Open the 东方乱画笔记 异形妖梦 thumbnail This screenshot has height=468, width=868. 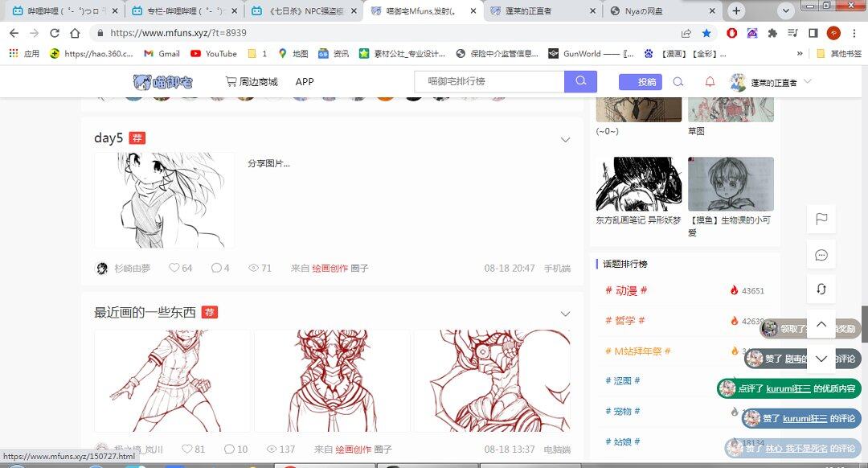(638, 185)
